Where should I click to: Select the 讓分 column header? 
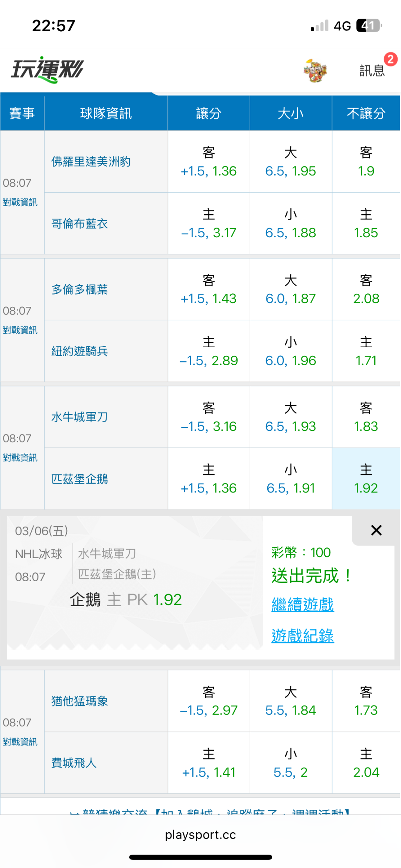(x=209, y=113)
